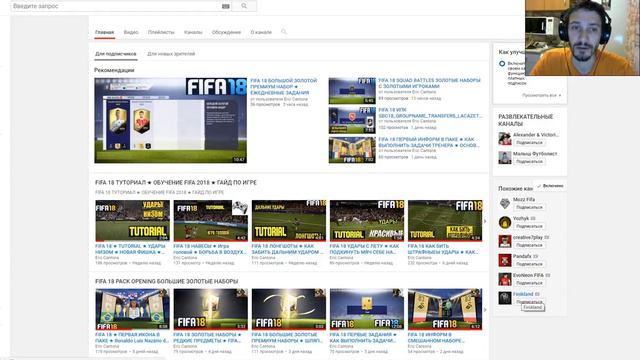Open ЛОНГШОТЫ tutorial thumbnail
Image resolution: width=640 pixels, height=360 pixels.
[289, 220]
